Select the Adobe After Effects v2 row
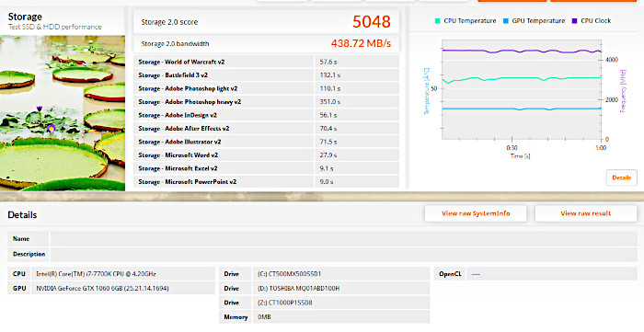The height and width of the screenshot is (332, 644). click(266, 129)
